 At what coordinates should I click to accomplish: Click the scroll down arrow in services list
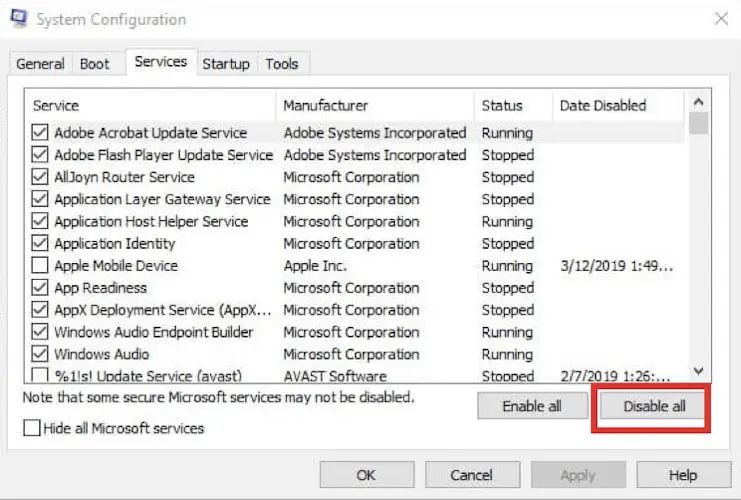(x=698, y=371)
